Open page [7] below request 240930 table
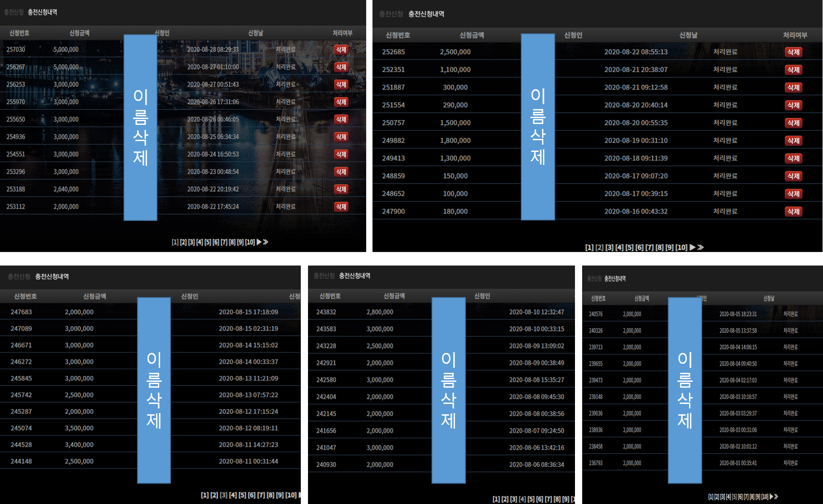 (x=548, y=499)
